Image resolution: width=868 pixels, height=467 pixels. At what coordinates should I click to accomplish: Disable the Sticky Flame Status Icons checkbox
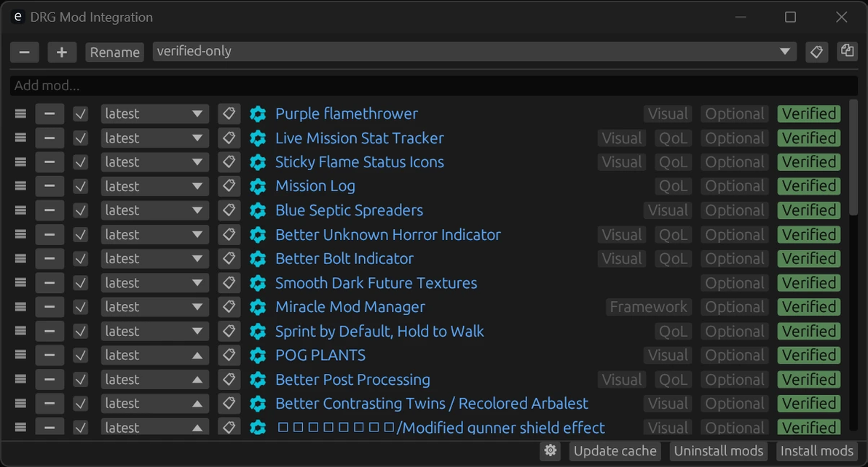[81, 162]
